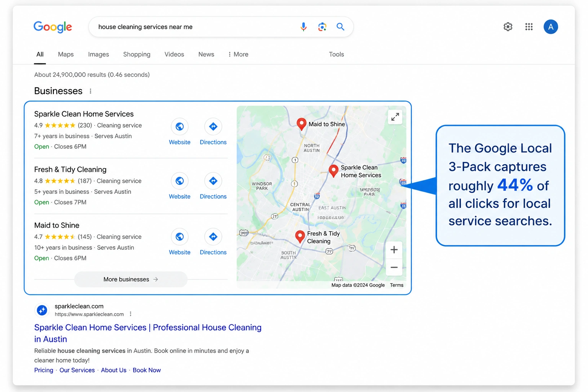Click Sparkle Clean Directions icon
This screenshot has width=588, height=392.
pyautogui.click(x=213, y=127)
